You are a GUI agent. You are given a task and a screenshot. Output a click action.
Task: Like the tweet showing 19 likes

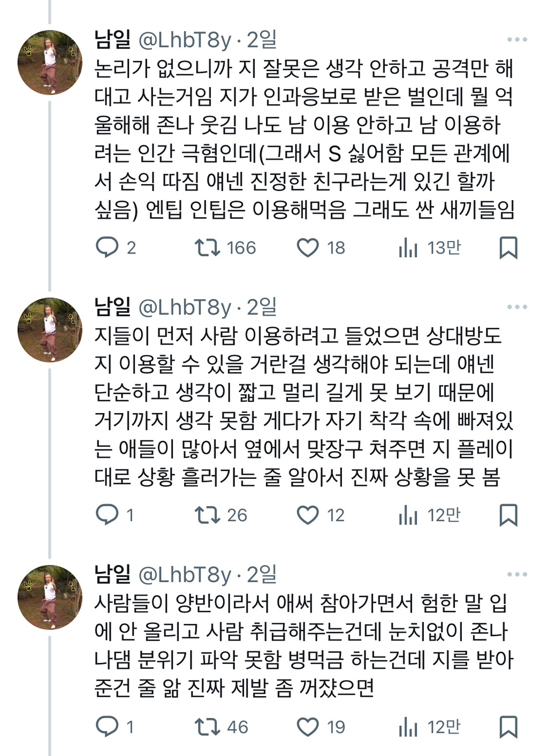(308, 727)
